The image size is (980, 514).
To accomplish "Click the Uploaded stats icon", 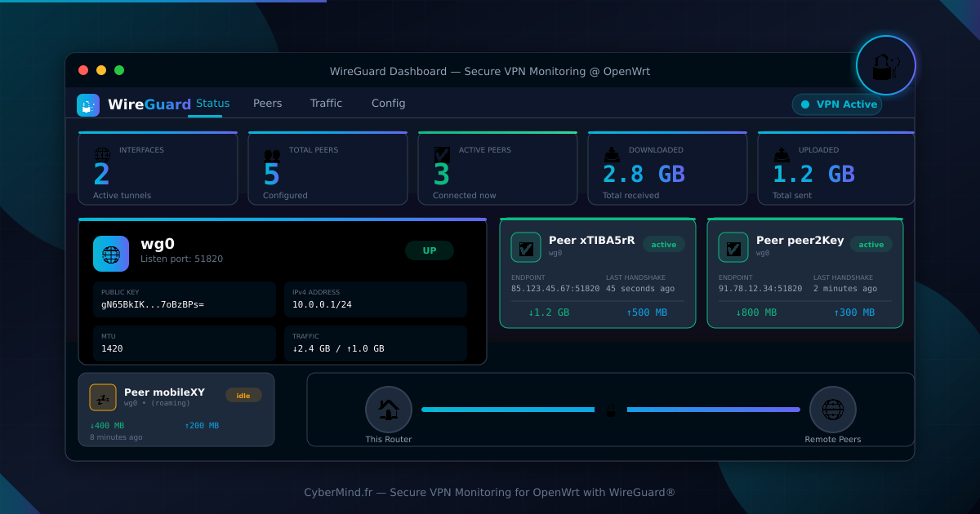I will 781,154.
